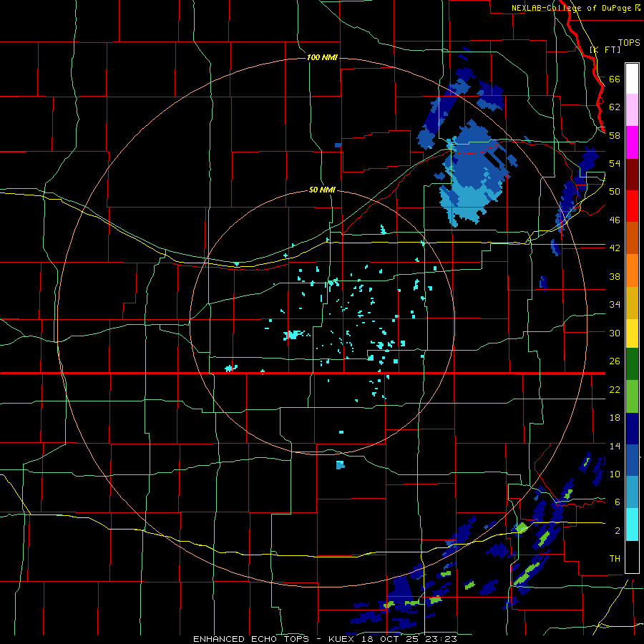Click the dark red (maroon) legend swatch
The image size is (644, 644).
coord(632,175)
